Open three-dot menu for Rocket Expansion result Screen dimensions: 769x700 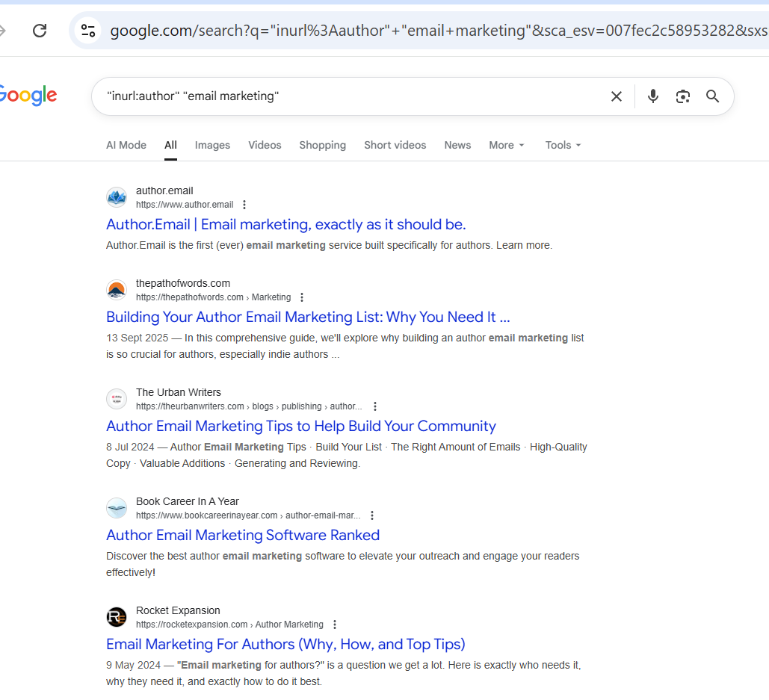(x=335, y=625)
